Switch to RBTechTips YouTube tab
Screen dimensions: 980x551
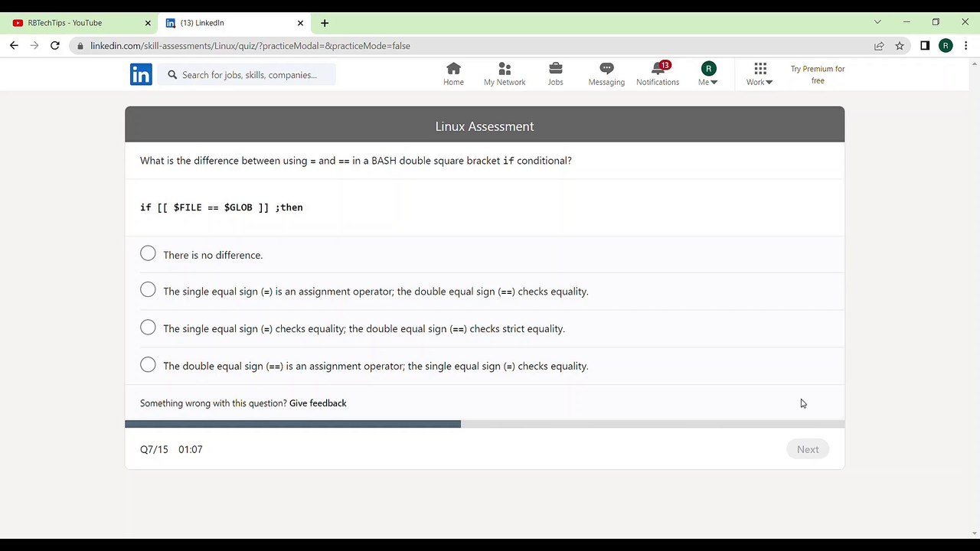pos(80,23)
